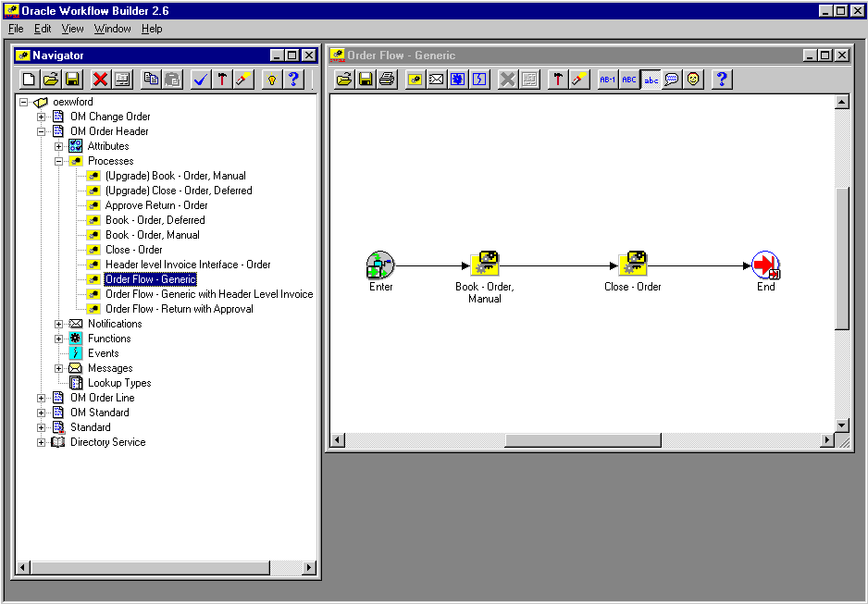This screenshot has height=604, width=868.
Task: Toggle AB-1 instance label display
Action: point(607,80)
